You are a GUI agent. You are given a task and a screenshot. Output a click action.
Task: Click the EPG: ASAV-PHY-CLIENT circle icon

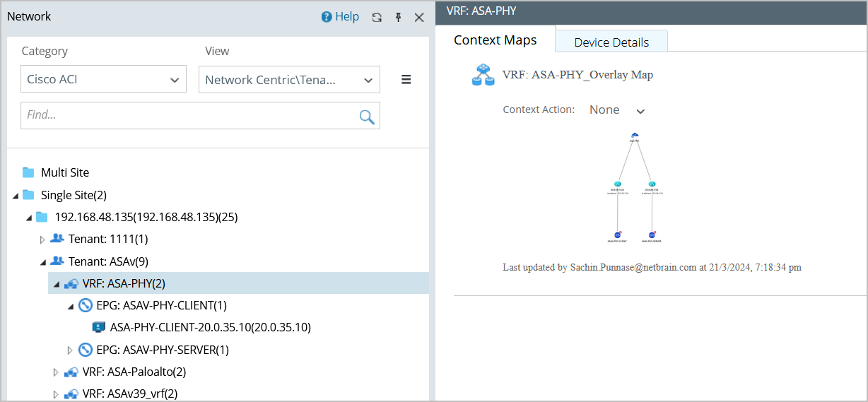86,305
